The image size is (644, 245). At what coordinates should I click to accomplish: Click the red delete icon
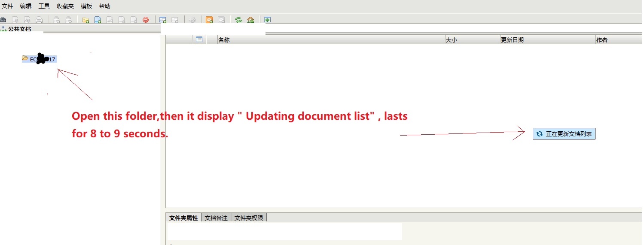146,20
